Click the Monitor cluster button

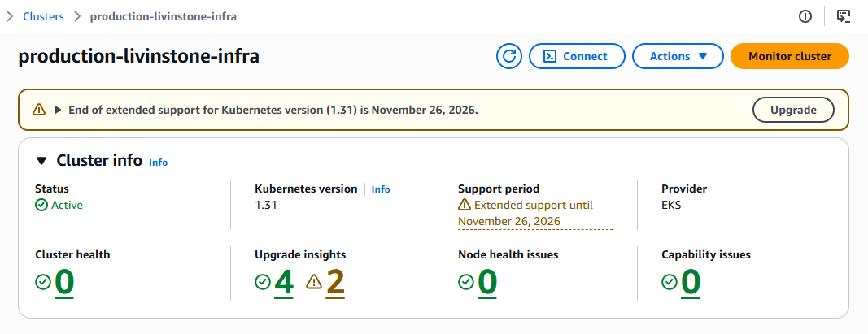click(x=790, y=56)
